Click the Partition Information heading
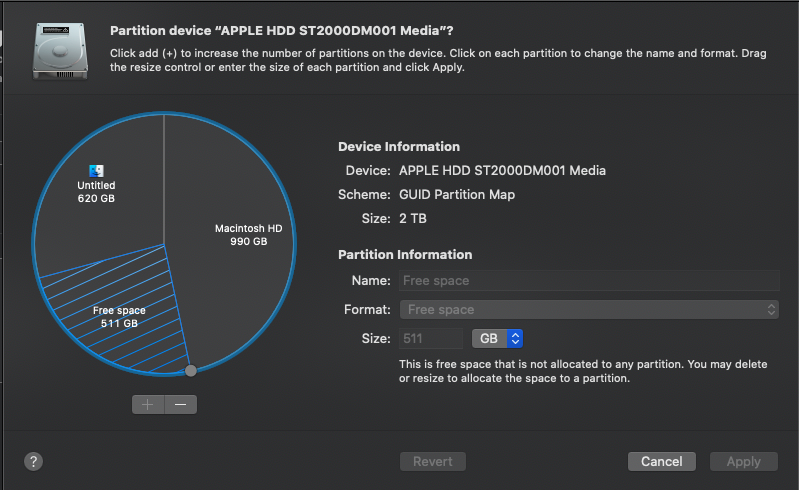799x490 pixels. (x=405, y=255)
